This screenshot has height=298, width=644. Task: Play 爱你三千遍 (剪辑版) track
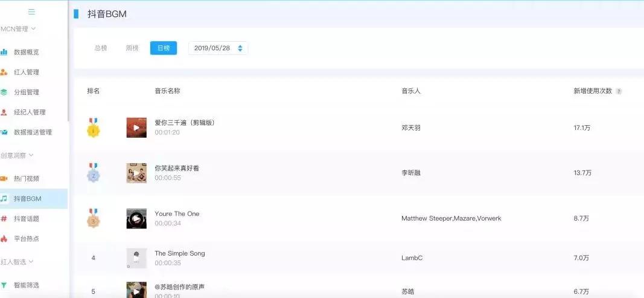point(136,128)
